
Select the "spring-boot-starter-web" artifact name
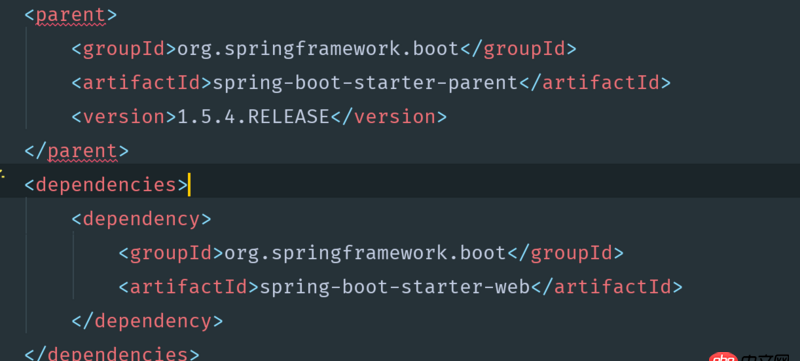point(395,287)
